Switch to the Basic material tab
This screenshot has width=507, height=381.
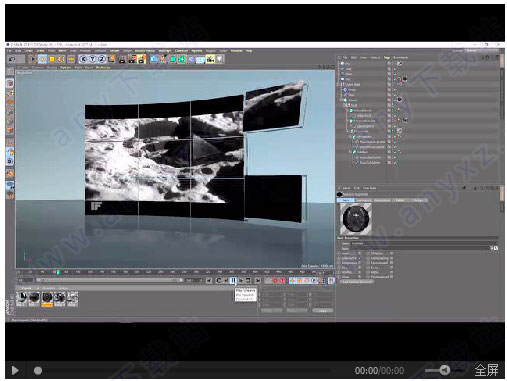[346, 200]
